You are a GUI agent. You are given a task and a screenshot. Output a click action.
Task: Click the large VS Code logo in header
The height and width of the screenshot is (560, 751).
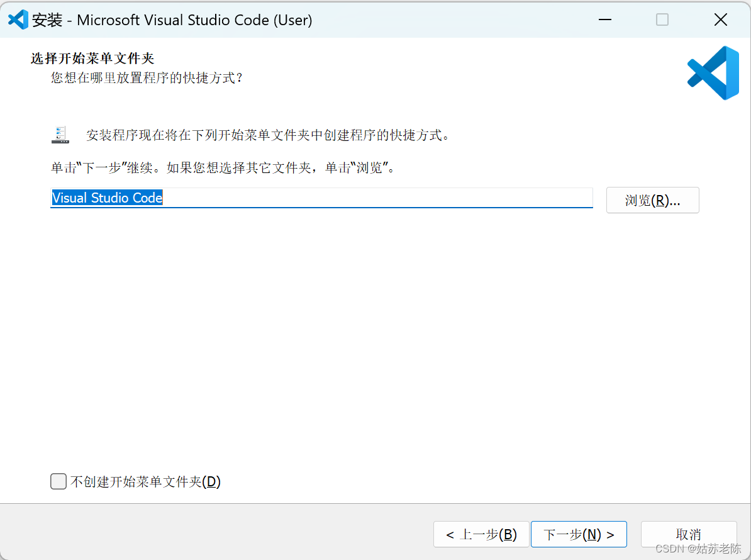[713, 73]
